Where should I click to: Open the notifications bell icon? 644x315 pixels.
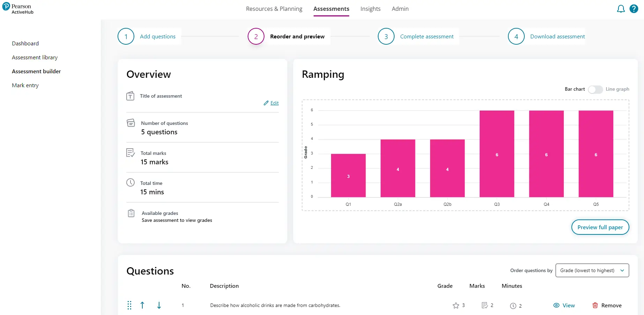(621, 9)
